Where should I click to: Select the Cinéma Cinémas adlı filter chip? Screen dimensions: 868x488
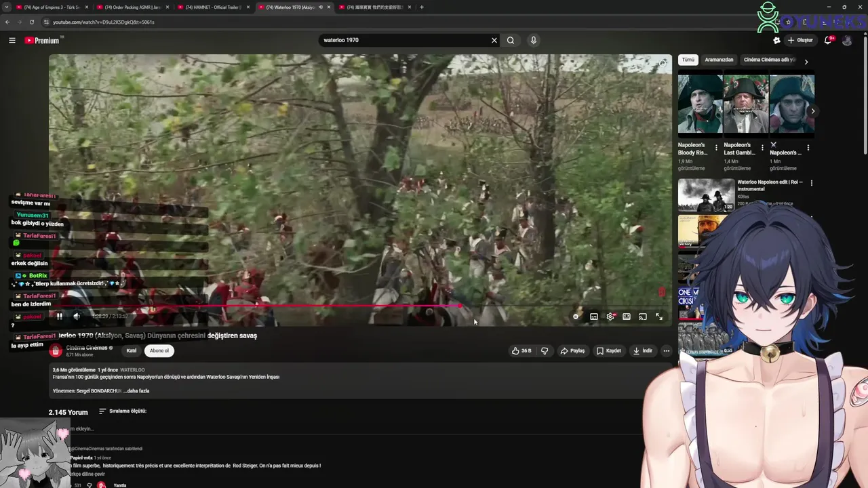[x=770, y=60]
